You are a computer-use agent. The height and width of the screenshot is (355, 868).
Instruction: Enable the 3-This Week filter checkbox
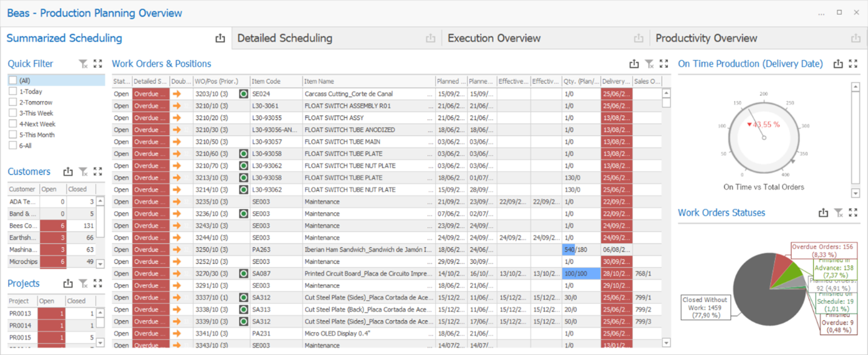[x=12, y=113]
